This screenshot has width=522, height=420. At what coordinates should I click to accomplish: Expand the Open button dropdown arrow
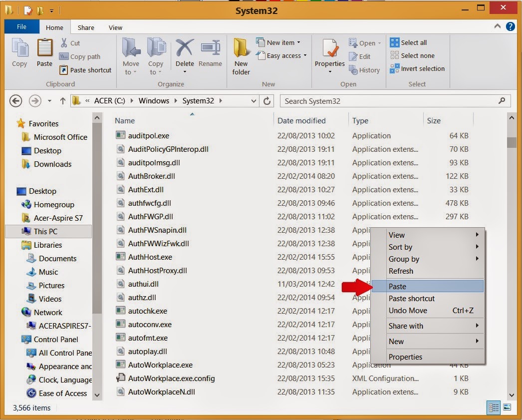coord(379,43)
